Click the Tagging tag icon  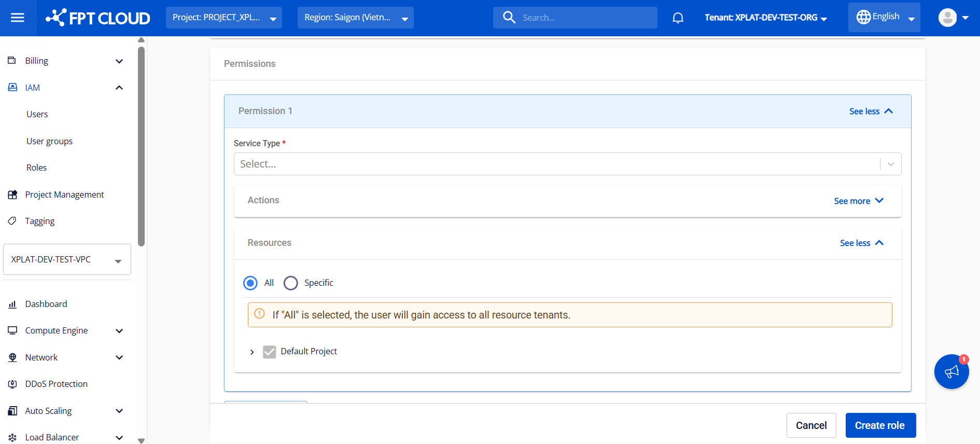pos(12,221)
